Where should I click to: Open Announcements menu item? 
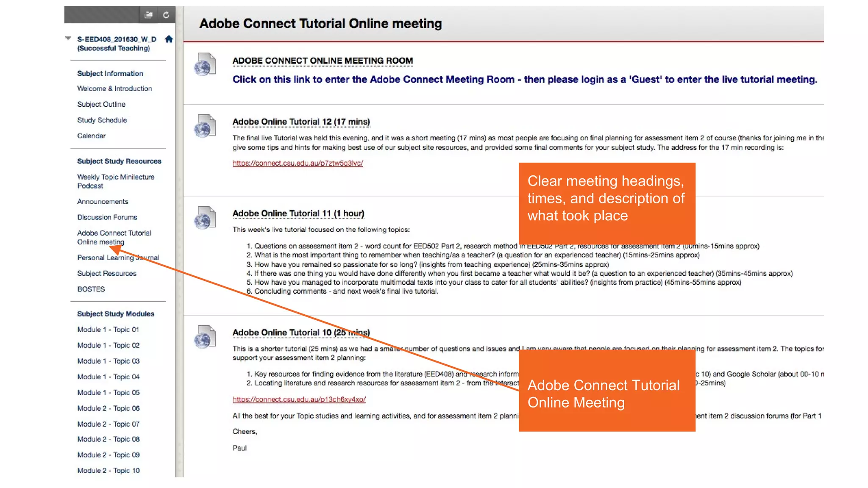[103, 202]
